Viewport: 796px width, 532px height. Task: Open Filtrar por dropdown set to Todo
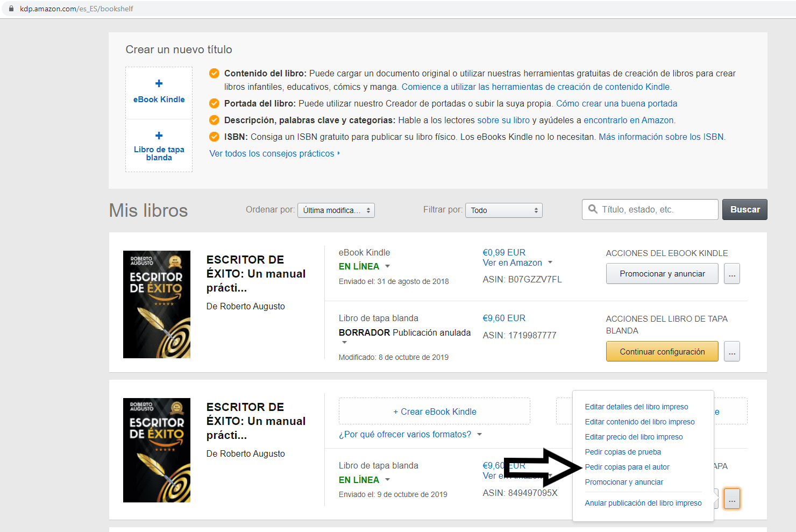(x=504, y=210)
